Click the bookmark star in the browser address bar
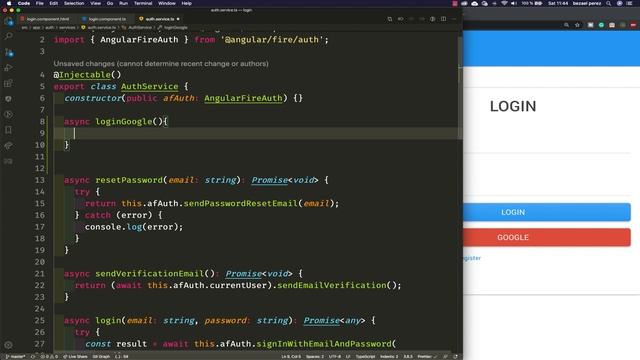Viewport: 640px width, 360px height. (x=577, y=25)
